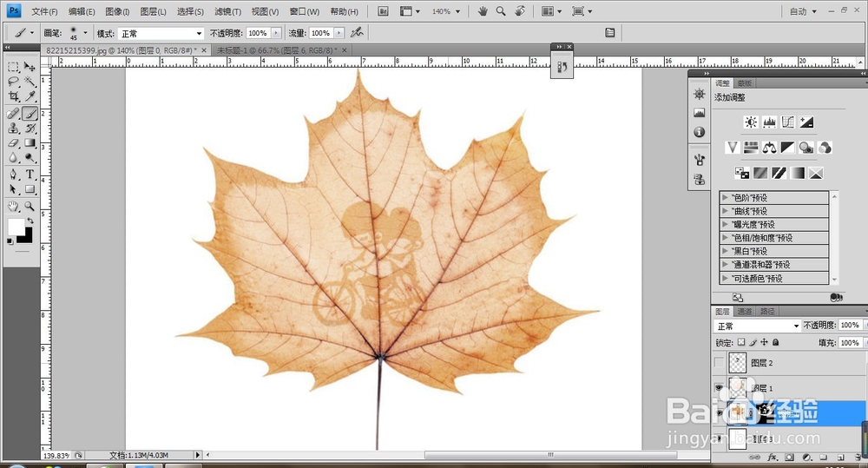Image resolution: width=868 pixels, height=468 pixels.
Task: Select the Rectangular Marquee tool
Action: [x=13, y=67]
